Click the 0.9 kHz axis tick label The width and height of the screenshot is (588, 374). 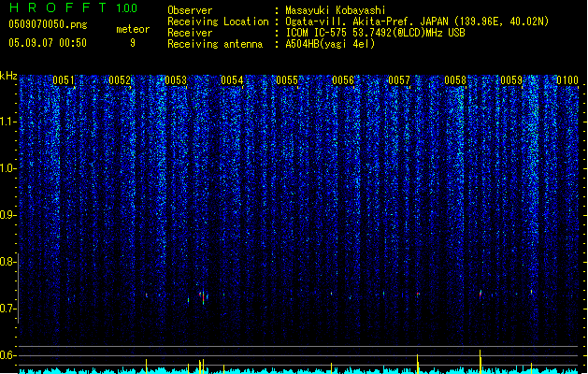point(7,215)
